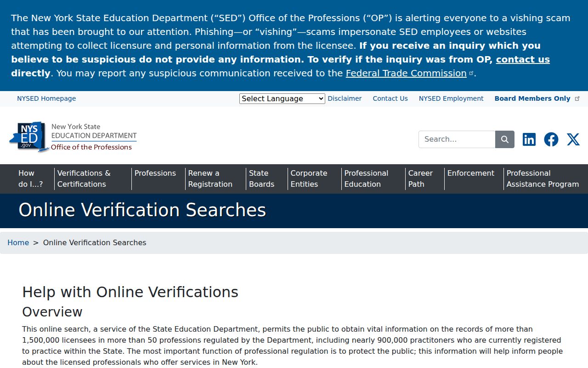Open the Professional Education menu
This screenshot has height=368, width=588.
(367, 178)
